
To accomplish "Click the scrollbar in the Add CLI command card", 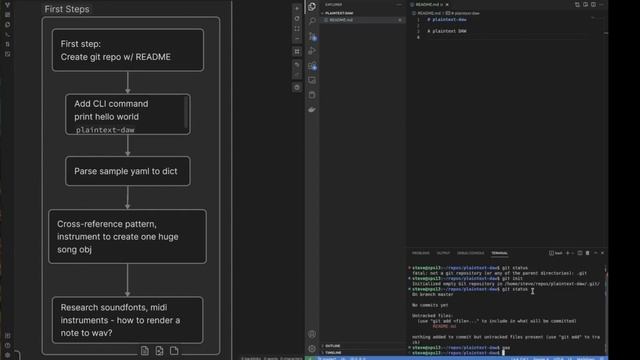I will point(186,113).
